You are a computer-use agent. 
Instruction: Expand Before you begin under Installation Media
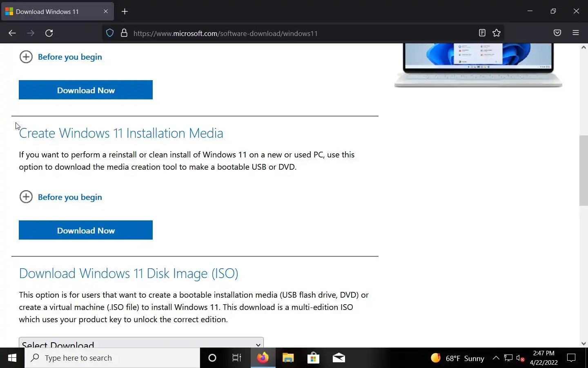(61, 197)
